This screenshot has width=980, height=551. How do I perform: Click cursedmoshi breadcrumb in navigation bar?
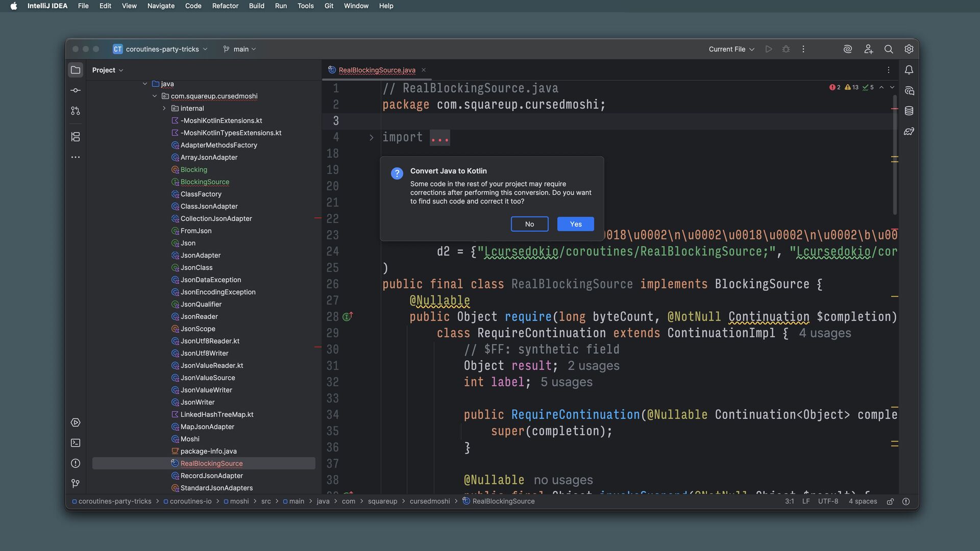click(430, 502)
